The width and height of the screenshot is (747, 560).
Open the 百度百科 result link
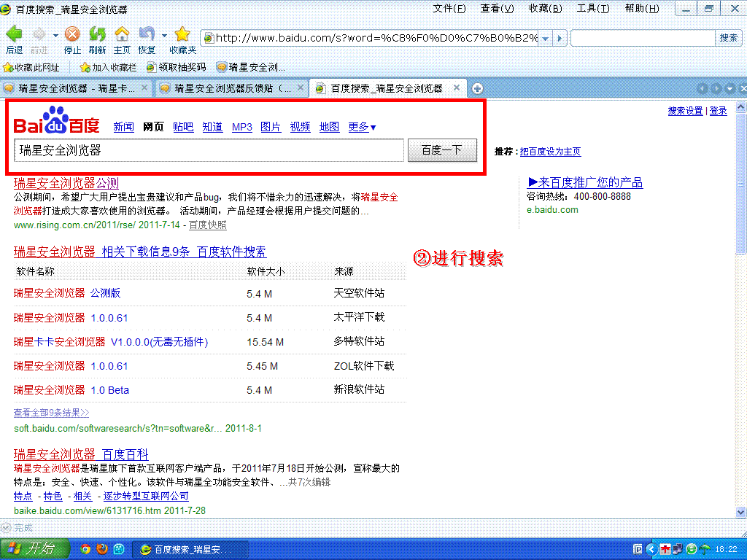coord(81,454)
